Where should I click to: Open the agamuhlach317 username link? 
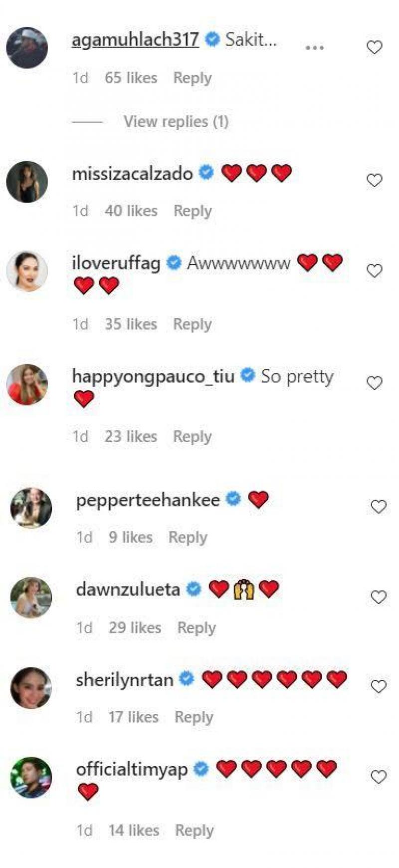point(135,39)
